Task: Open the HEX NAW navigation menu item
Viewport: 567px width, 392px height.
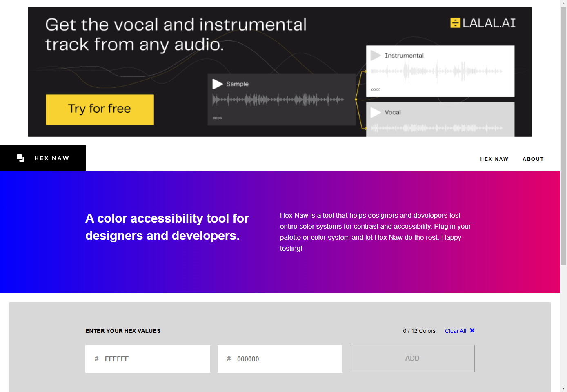Action: 494,159
